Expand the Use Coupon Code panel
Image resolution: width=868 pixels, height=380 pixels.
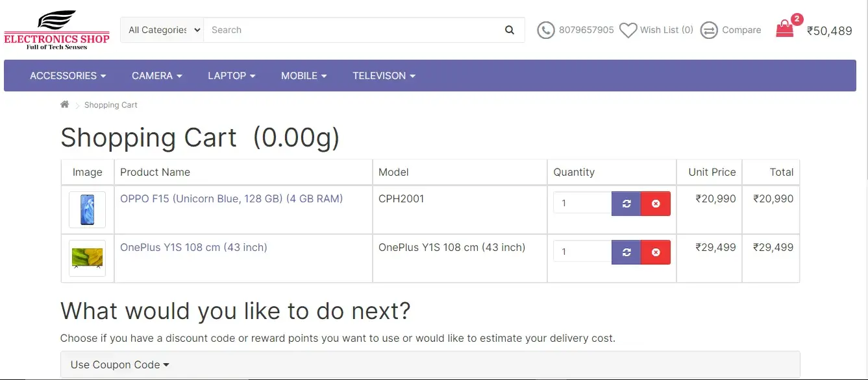pyautogui.click(x=119, y=364)
